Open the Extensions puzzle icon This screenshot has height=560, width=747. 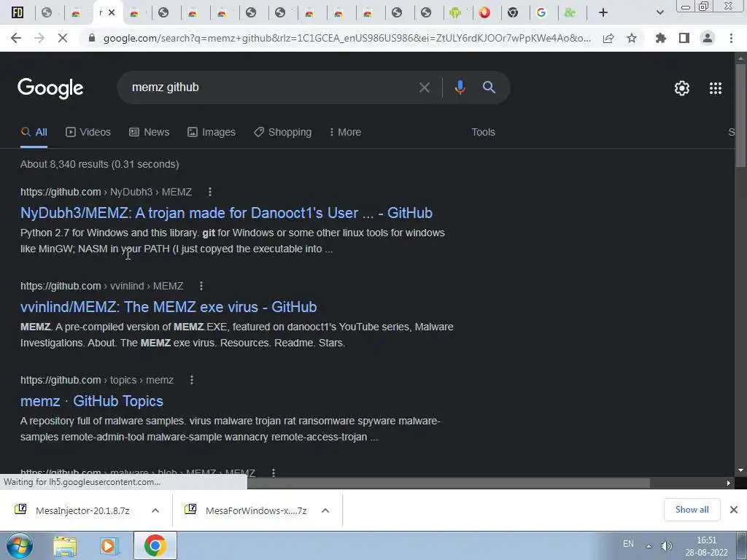[661, 38]
